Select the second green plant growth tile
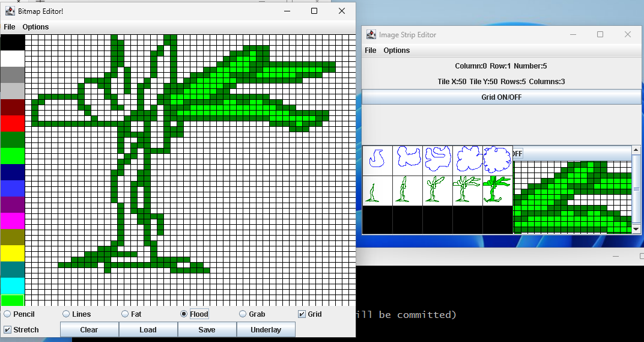This screenshot has height=342, width=644. point(407,191)
